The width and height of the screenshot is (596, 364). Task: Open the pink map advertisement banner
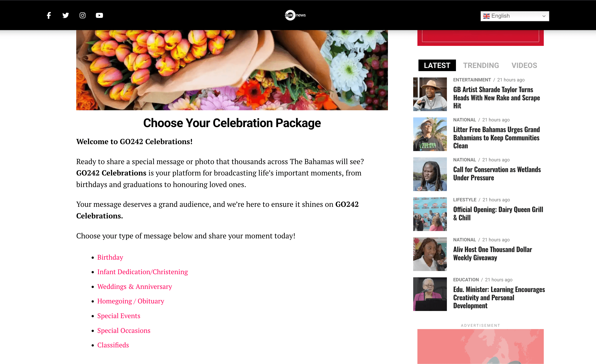pyautogui.click(x=480, y=346)
